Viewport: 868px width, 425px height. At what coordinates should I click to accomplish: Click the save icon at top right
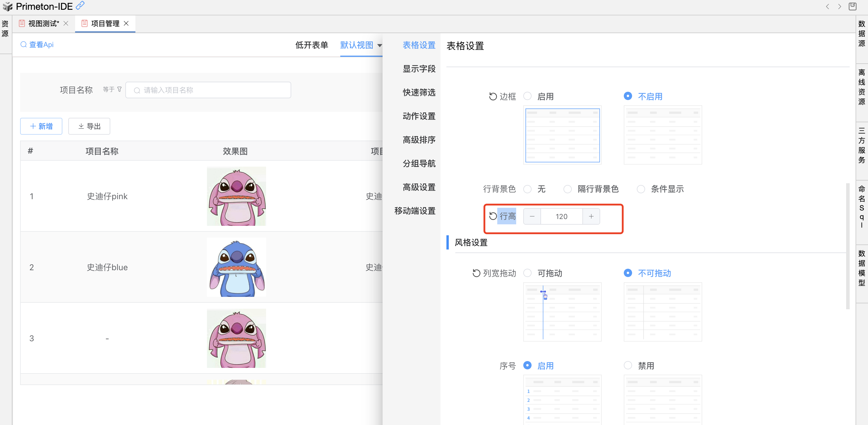852,7
